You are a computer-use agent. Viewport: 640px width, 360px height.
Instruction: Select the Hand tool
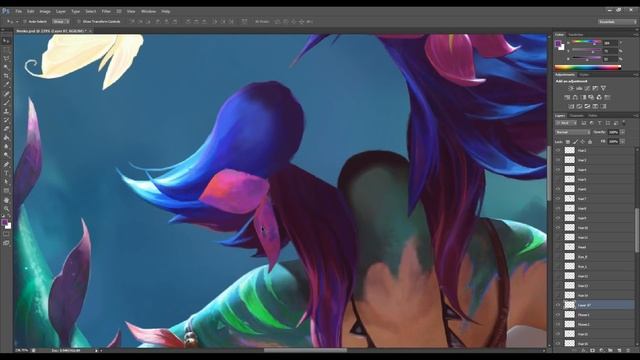[6, 200]
